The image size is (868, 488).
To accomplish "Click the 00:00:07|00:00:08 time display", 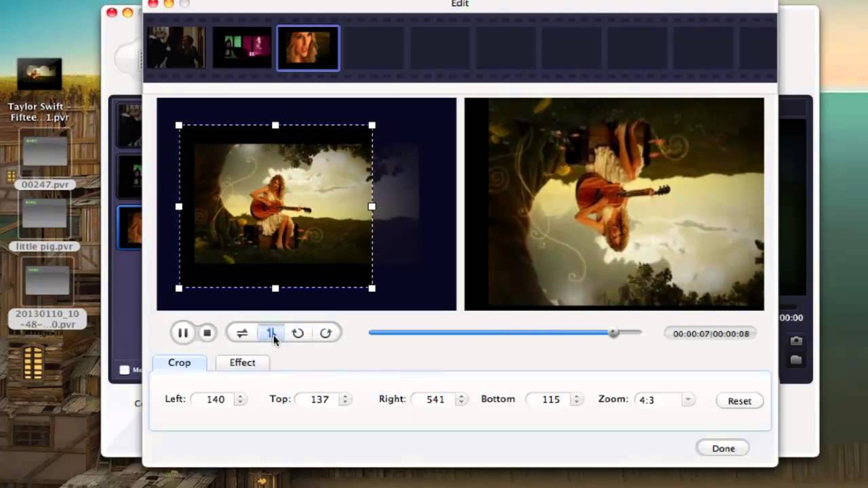I will coord(711,333).
